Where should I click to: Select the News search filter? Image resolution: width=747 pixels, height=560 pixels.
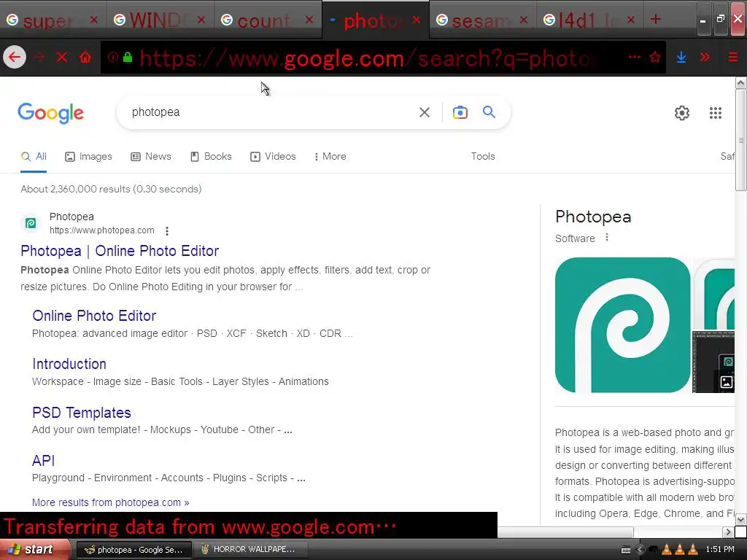click(x=150, y=157)
